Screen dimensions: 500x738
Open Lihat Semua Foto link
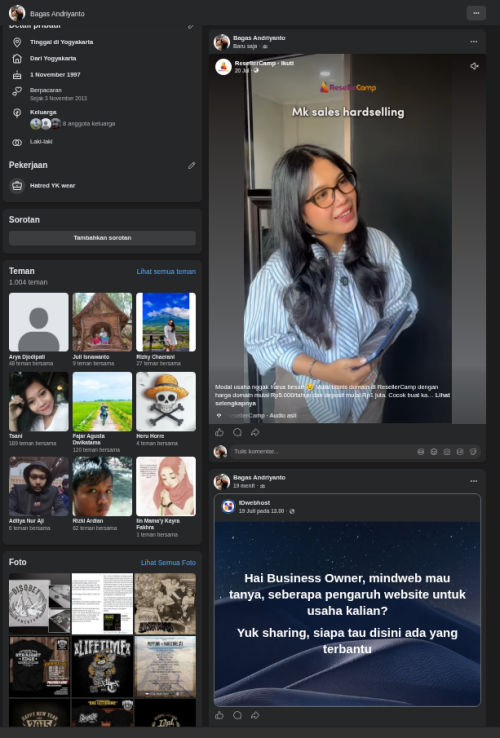click(168, 562)
